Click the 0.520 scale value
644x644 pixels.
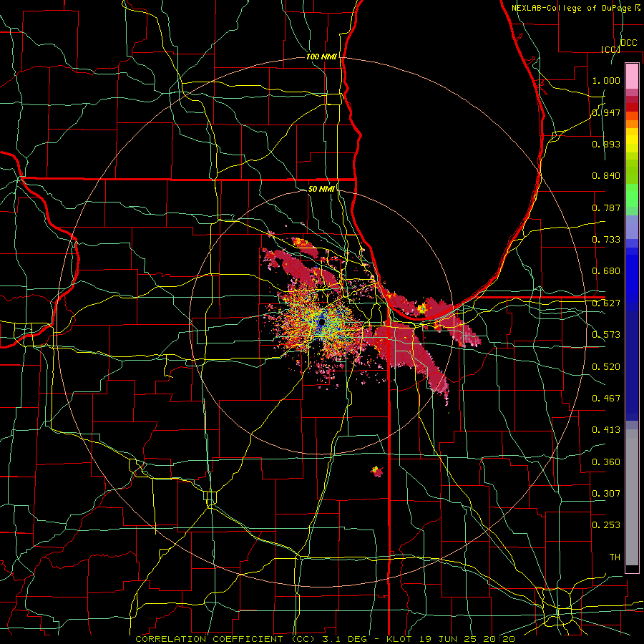coord(606,367)
